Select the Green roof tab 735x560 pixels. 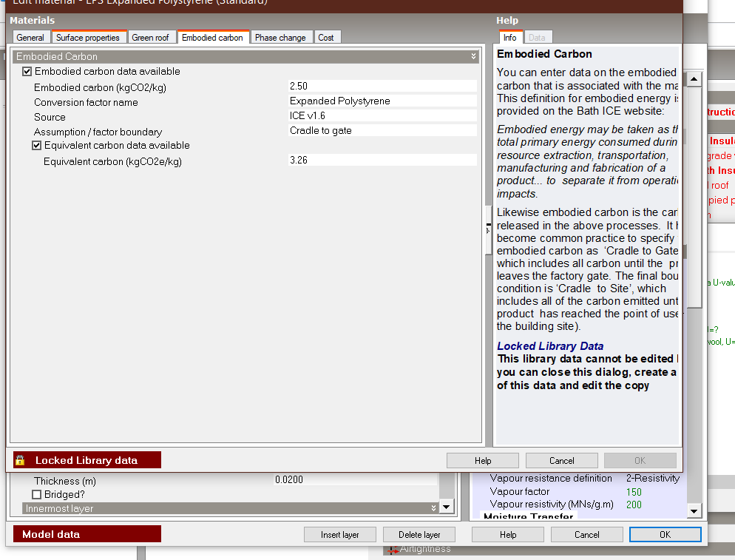[150, 38]
